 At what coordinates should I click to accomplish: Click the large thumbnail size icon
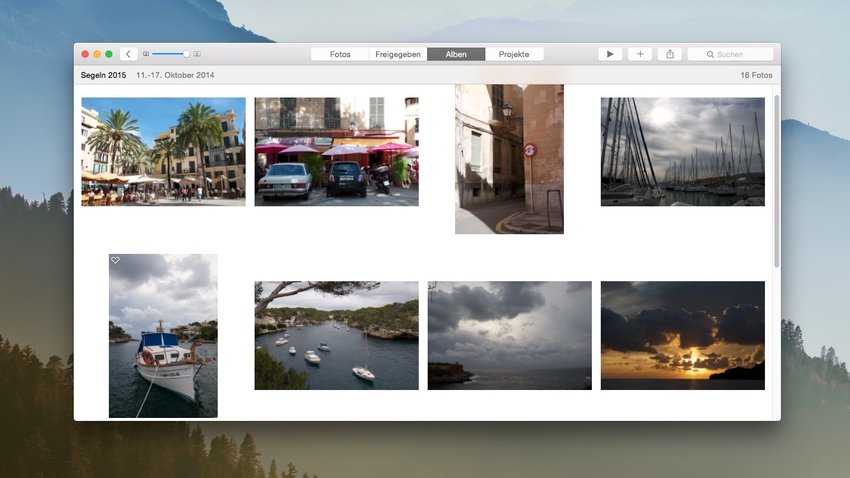click(x=197, y=54)
